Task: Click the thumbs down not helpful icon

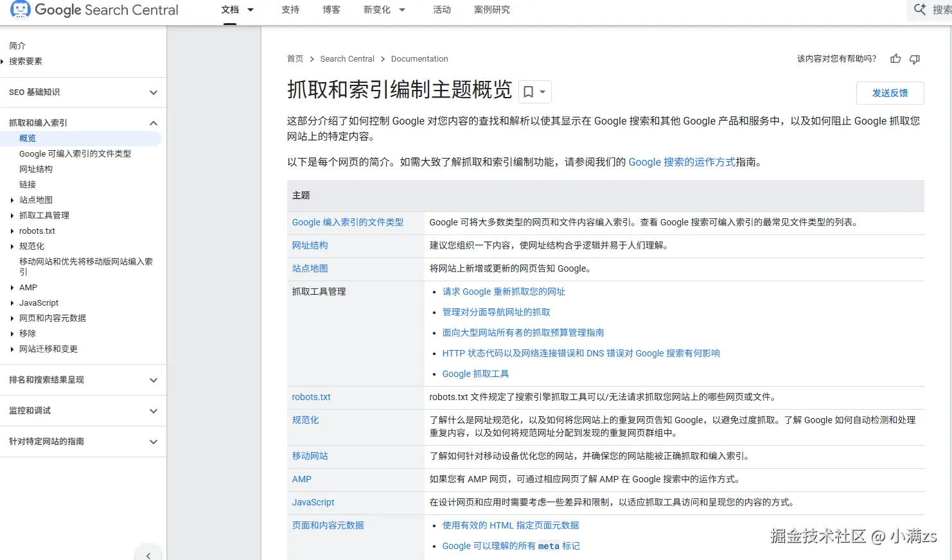Action: tap(915, 59)
